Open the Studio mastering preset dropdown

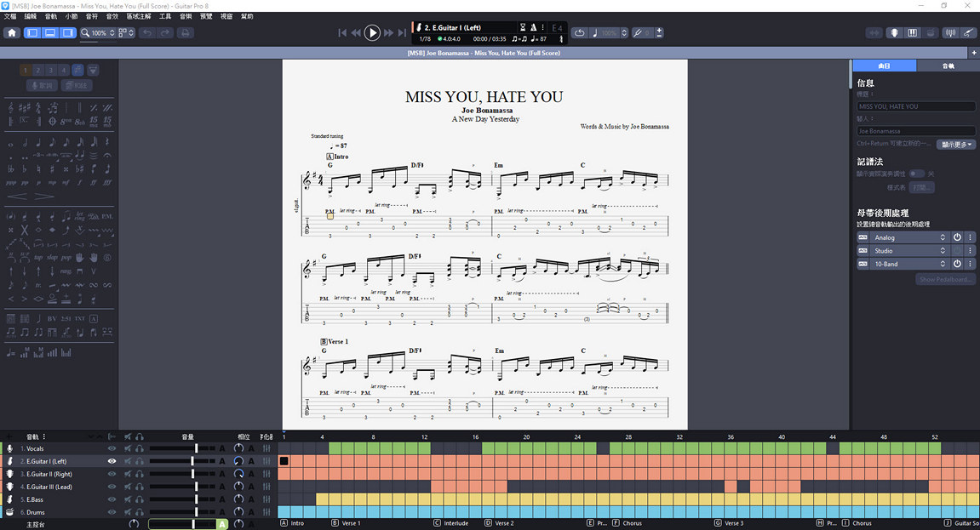tap(908, 251)
